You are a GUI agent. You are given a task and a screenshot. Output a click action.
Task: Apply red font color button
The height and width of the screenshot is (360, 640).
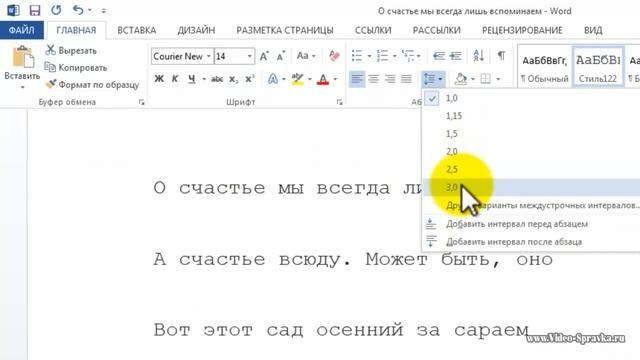[323, 79]
